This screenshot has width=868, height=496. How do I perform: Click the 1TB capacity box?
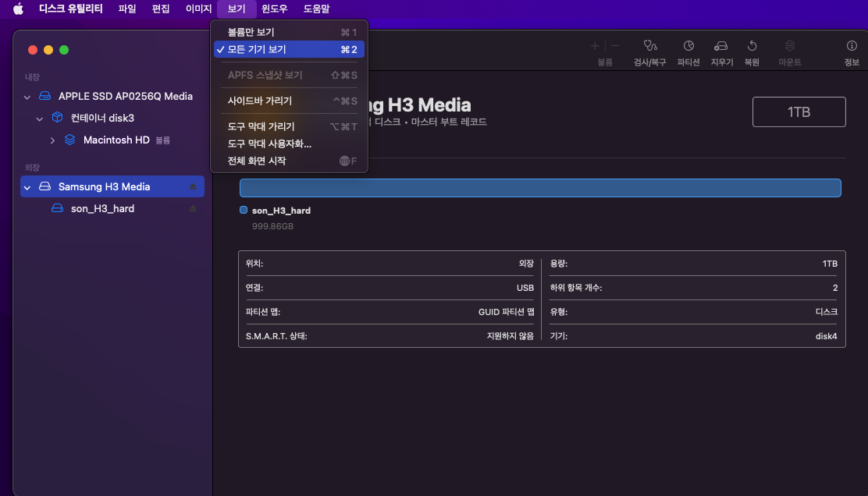799,112
